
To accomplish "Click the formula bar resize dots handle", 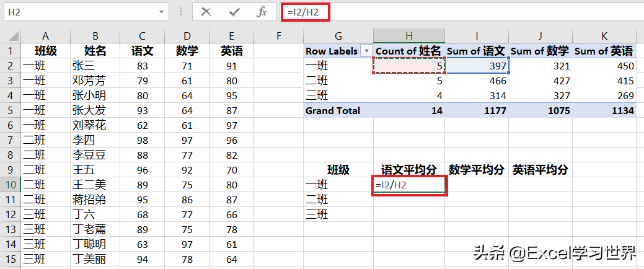I will [181, 12].
